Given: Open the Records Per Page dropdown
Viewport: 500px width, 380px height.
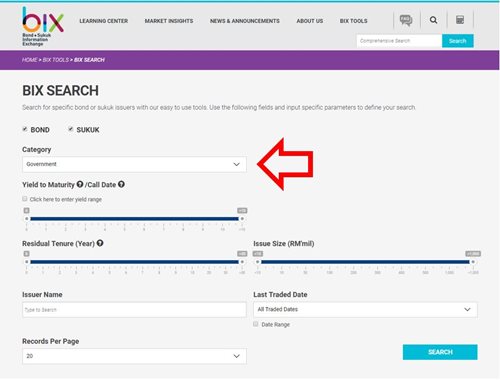Looking at the screenshot, I should pyautogui.click(x=134, y=356).
